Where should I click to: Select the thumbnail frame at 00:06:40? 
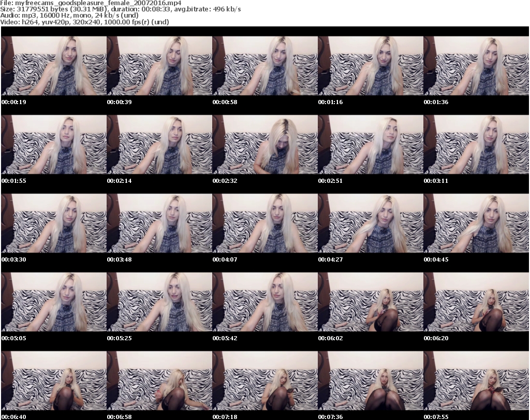tap(54, 381)
